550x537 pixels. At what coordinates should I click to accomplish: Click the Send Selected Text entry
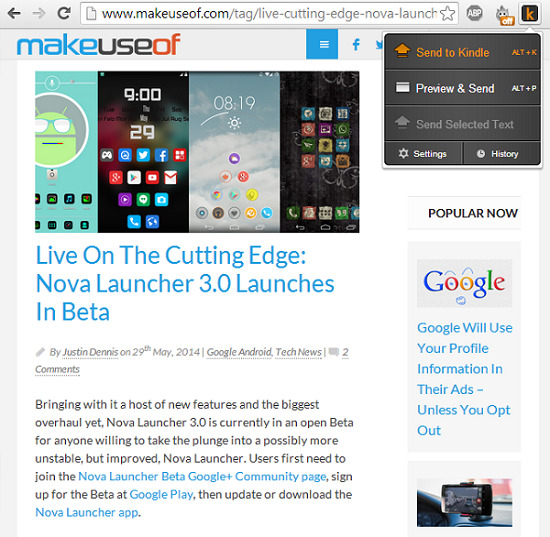pos(463,124)
